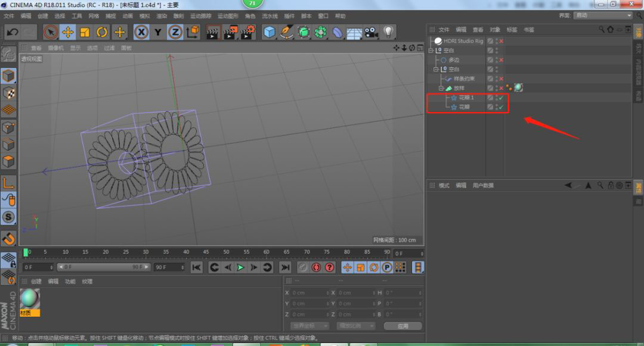
Task: Render the active view clapperboard icon
Action: [x=212, y=32]
